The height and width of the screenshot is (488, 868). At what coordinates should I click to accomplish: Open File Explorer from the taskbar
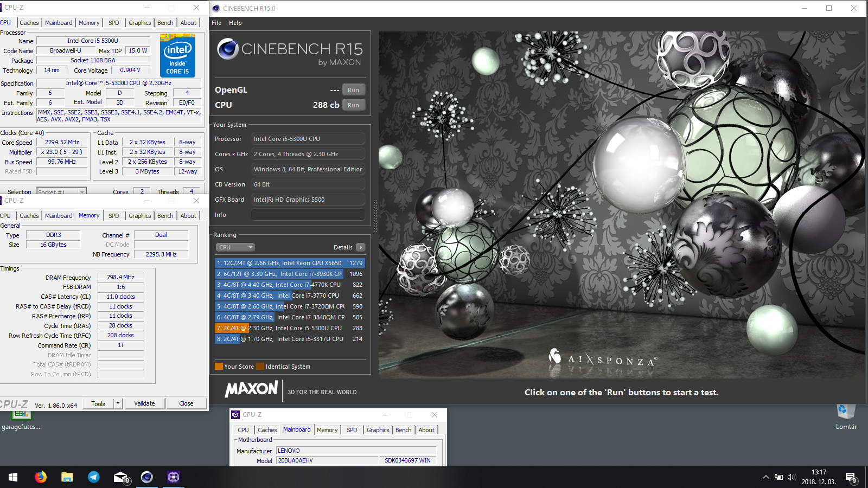(67, 477)
